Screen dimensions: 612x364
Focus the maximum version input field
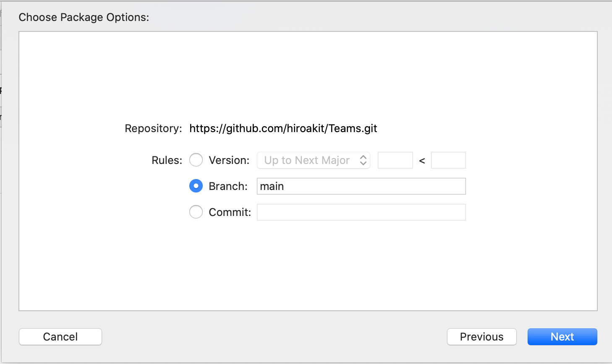[x=448, y=160]
